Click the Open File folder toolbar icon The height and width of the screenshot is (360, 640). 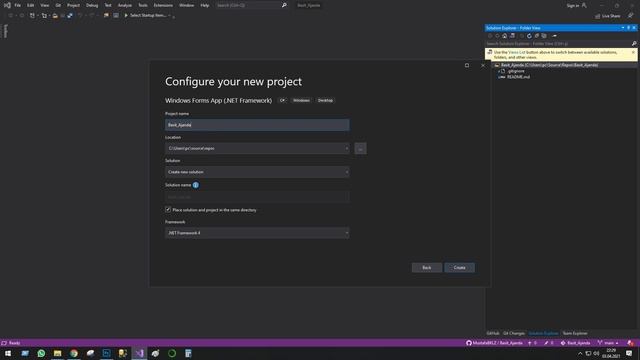pos(55,16)
